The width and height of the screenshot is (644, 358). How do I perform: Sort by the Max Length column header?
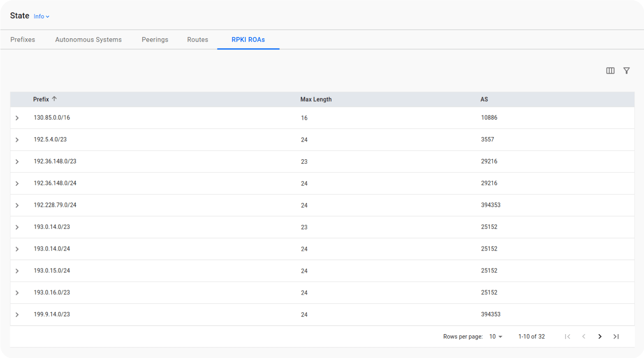point(316,100)
